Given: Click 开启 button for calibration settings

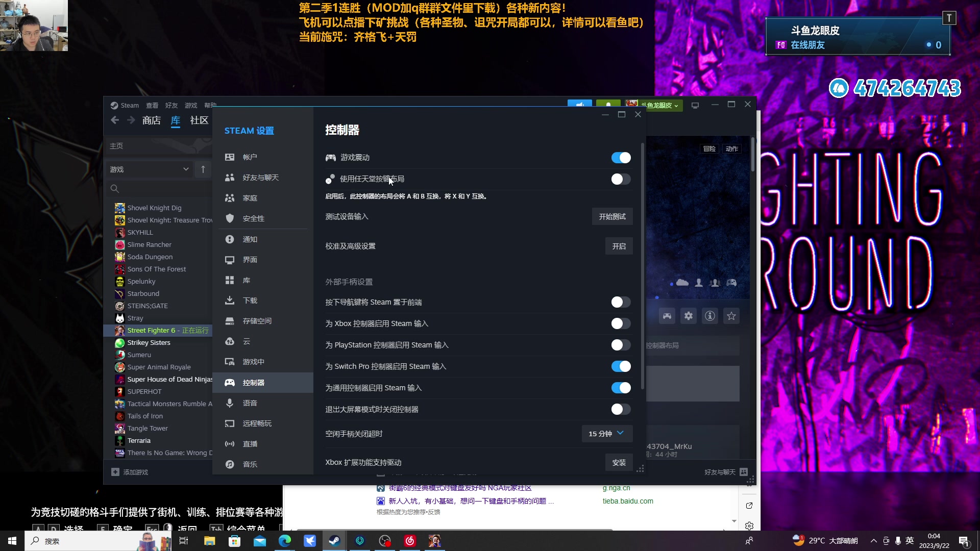Looking at the screenshot, I should (619, 246).
